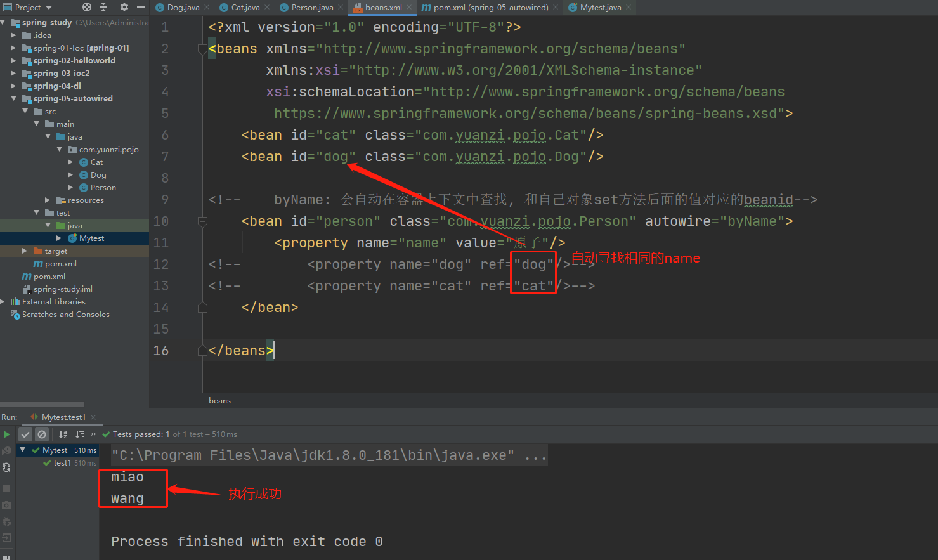Close Dog.java tab
This screenshot has width=938, height=560.
coord(207,8)
